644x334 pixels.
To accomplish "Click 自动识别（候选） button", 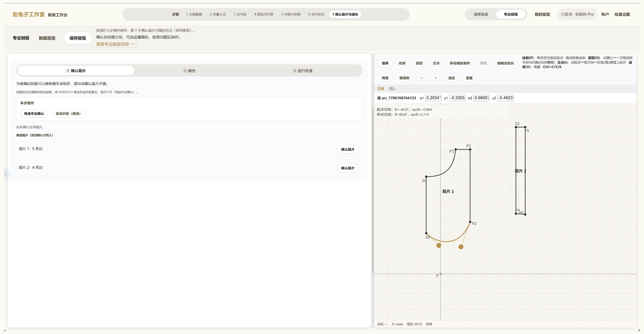I will pyautogui.click(x=69, y=114).
